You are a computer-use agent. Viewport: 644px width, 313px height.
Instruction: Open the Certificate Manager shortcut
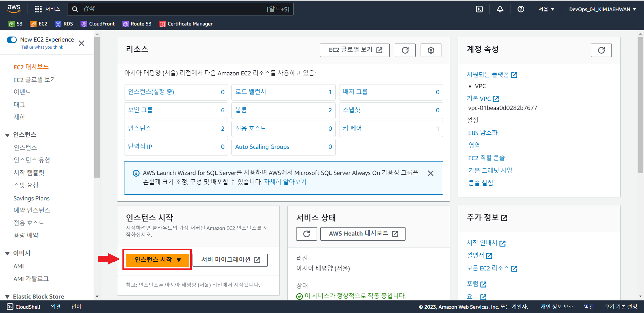tap(186, 24)
